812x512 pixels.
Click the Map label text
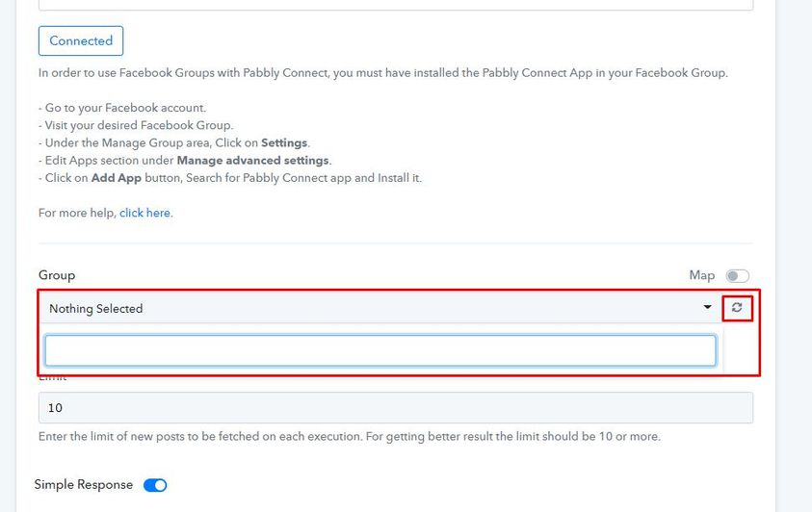[701, 275]
